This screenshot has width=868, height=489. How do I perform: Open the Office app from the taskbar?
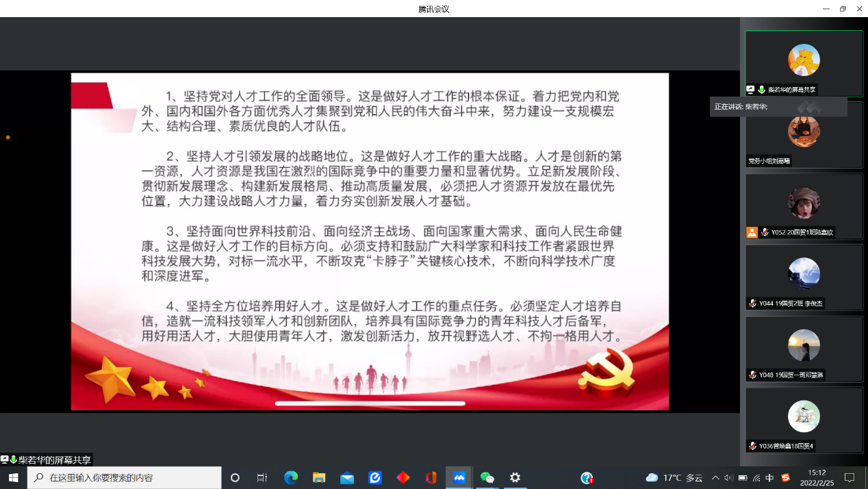coord(431,477)
